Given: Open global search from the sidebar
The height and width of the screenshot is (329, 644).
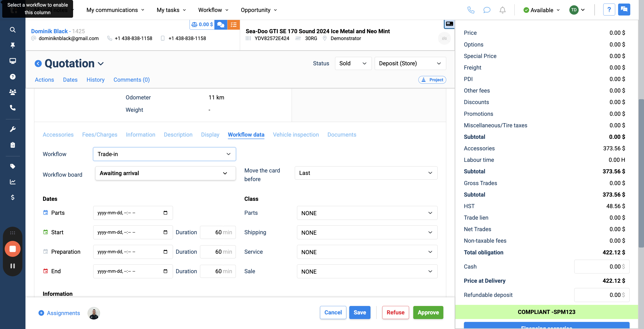Looking at the screenshot, I should pyautogui.click(x=12, y=30).
